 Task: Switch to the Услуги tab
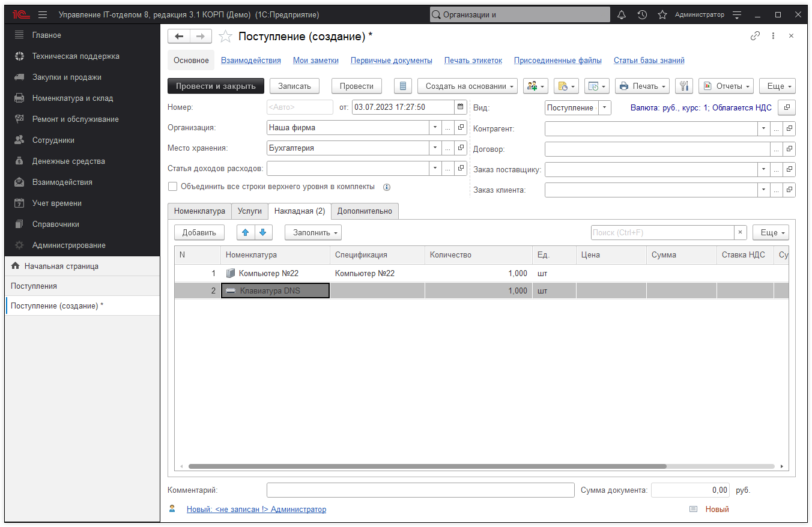(250, 211)
